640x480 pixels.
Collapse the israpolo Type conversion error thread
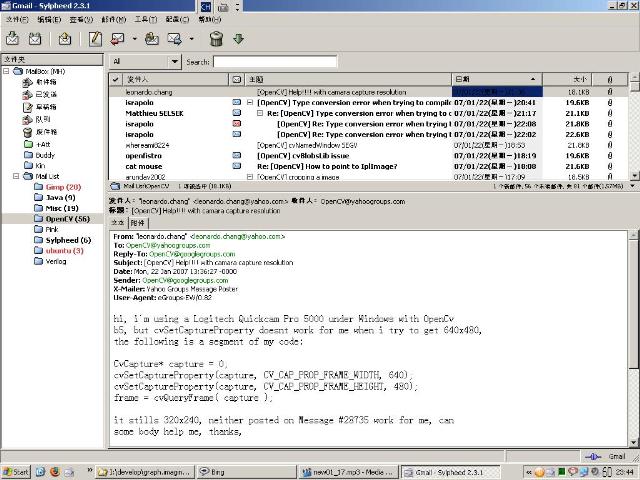coord(250,102)
